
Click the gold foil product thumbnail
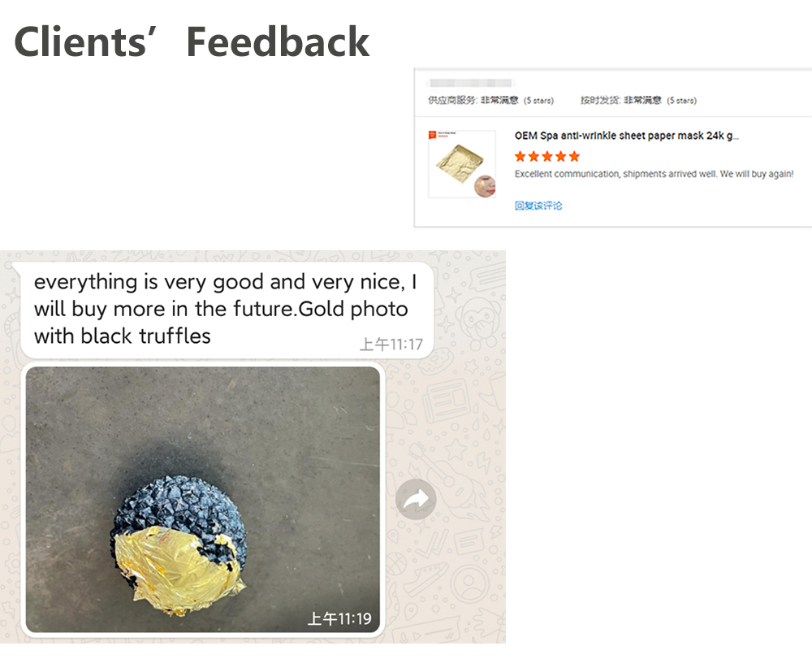pyautogui.click(x=463, y=162)
